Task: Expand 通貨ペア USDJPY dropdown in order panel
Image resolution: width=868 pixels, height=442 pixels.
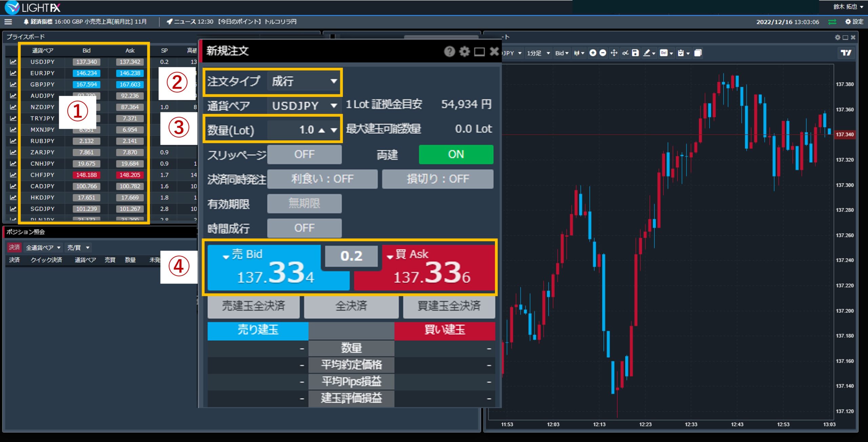Action: pos(304,106)
